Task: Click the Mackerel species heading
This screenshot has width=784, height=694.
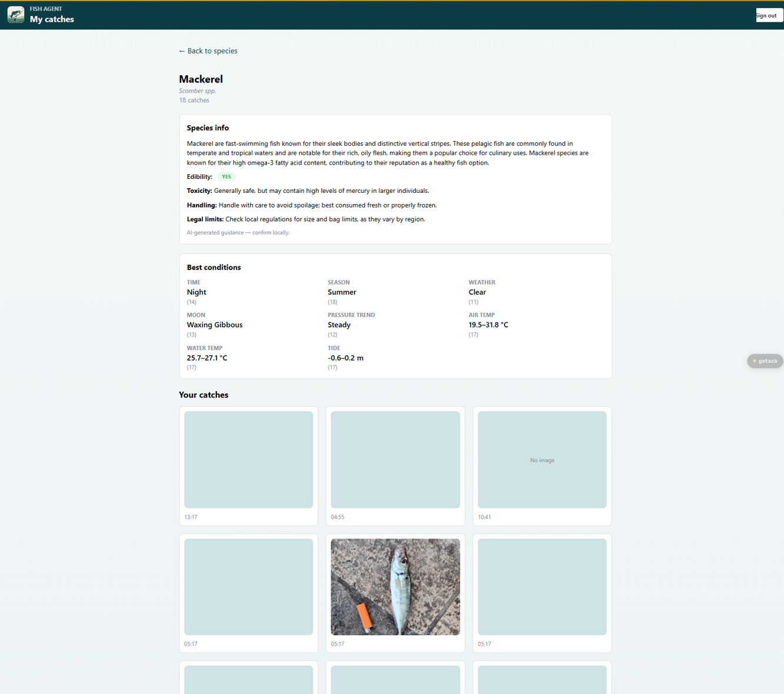Action: tap(201, 79)
